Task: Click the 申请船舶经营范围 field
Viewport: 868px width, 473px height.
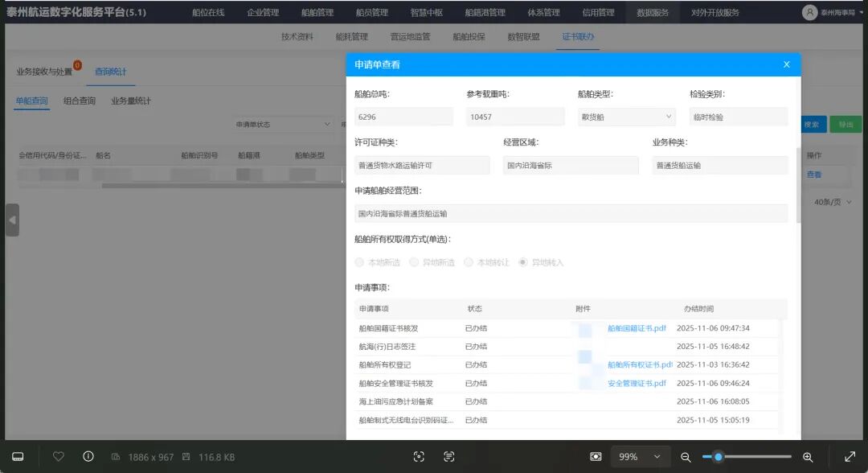Action: pyautogui.click(x=571, y=213)
